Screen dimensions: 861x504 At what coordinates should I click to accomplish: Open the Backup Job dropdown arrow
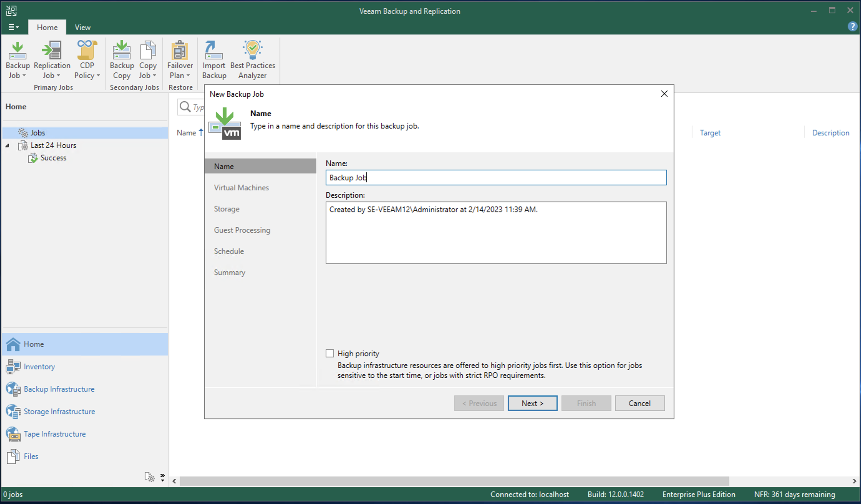coord(24,76)
